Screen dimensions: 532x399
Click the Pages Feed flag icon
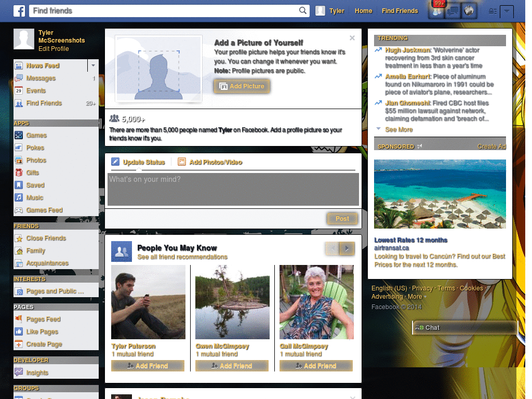(19, 319)
